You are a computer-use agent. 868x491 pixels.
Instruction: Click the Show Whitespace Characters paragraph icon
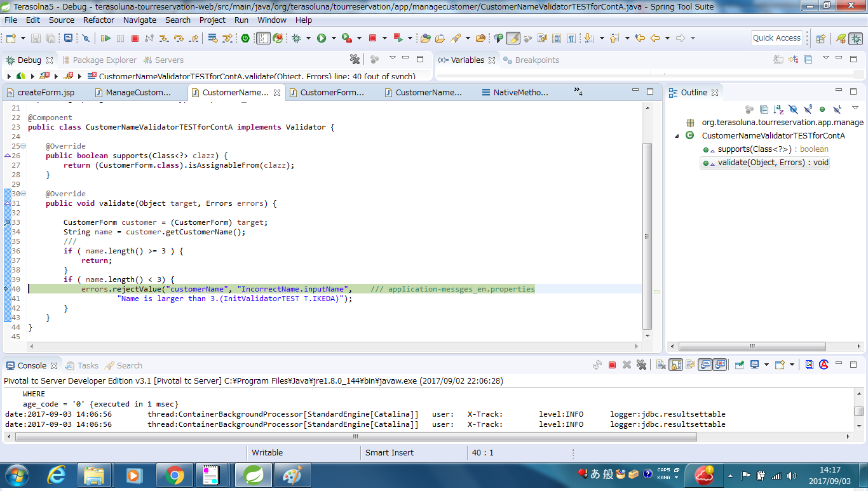point(571,38)
